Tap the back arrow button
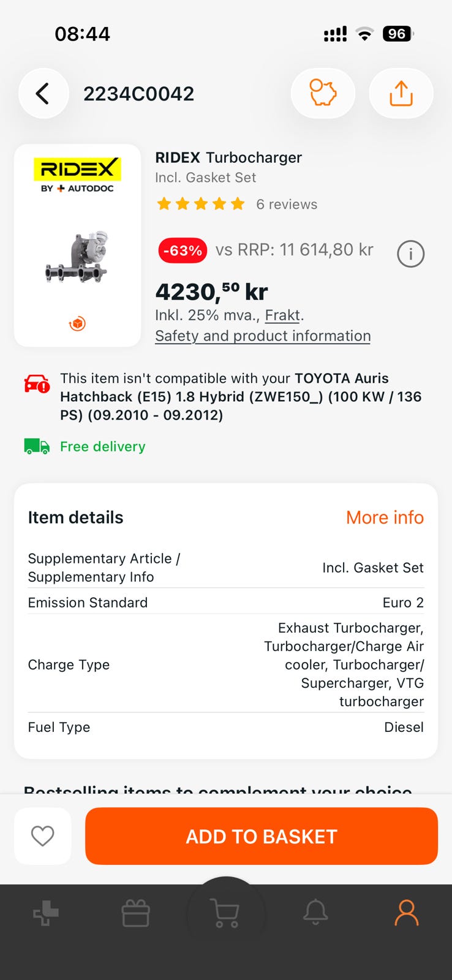This screenshot has height=980, width=452. pos(43,94)
